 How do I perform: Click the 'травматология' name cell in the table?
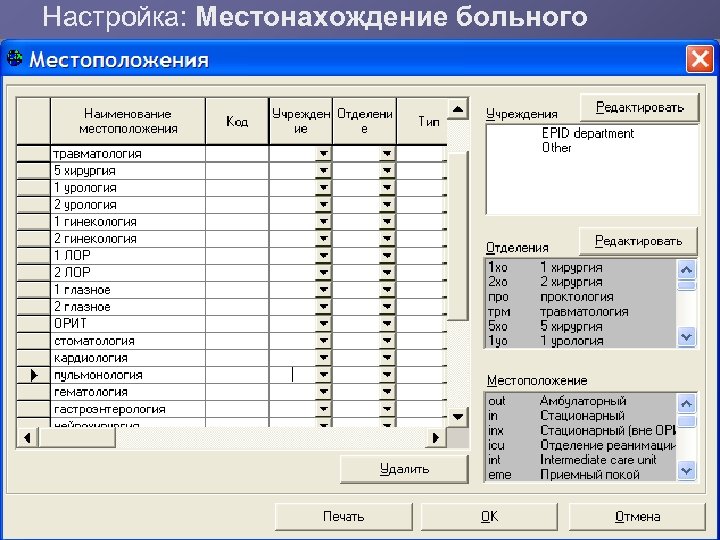128,153
